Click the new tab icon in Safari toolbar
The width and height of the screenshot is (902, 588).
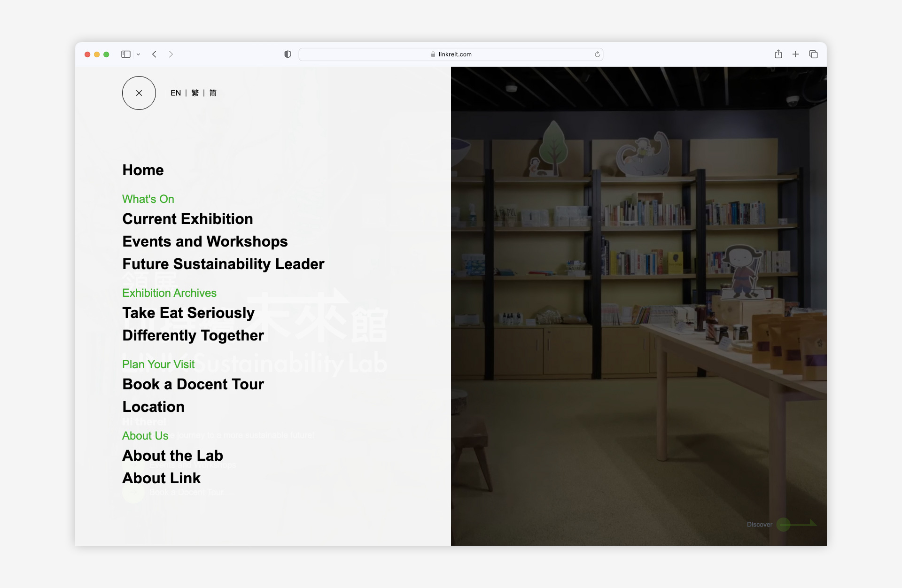tap(795, 54)
